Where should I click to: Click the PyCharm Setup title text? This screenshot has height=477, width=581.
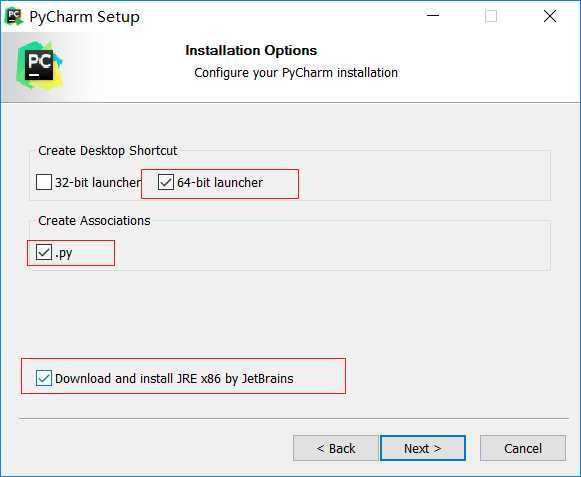(x=84, y=17)
